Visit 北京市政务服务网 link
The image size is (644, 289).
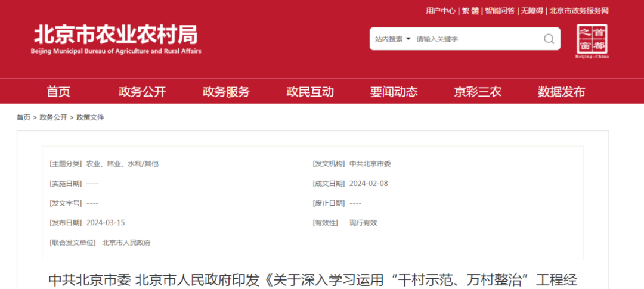tap(578, 11)
